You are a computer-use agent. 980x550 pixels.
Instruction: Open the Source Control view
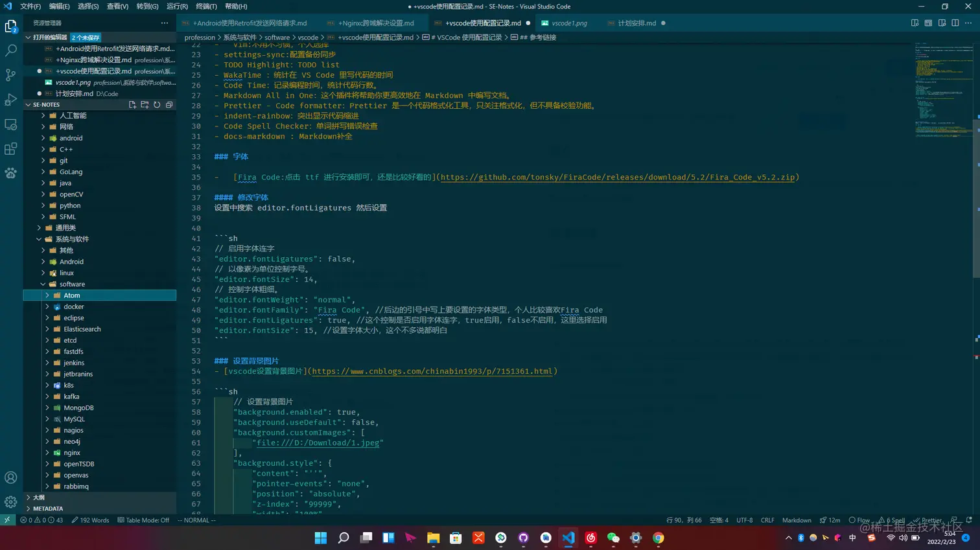[x=11, y=75]
